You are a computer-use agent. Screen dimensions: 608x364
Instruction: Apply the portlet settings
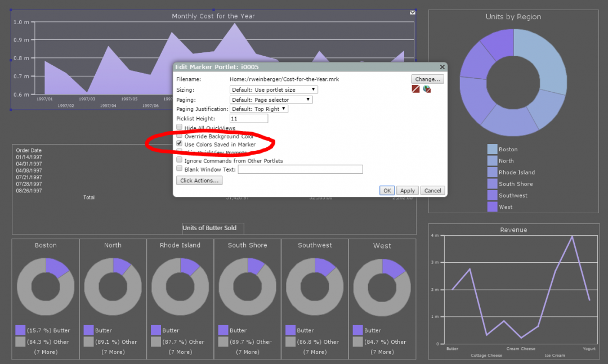coord(407,190)
